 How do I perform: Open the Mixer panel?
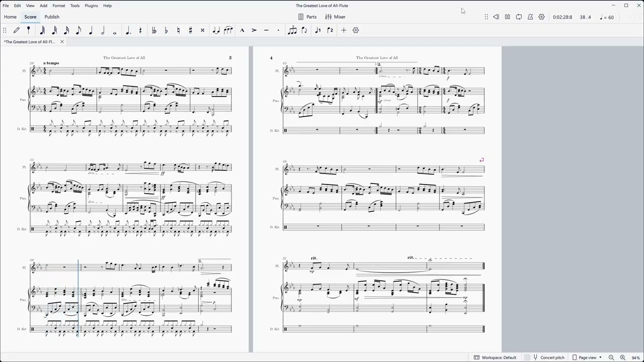pos(335,17)
